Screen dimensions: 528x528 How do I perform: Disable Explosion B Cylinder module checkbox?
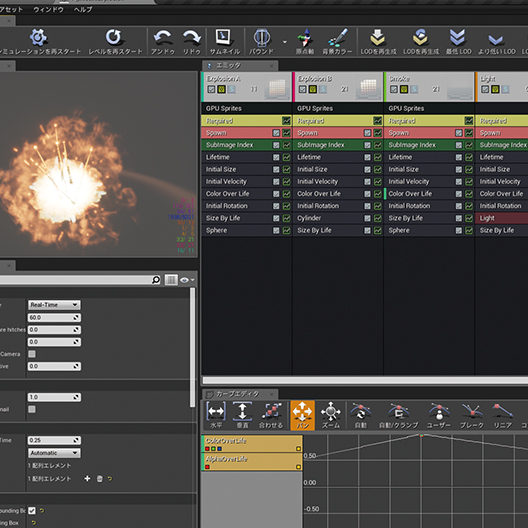367,218
